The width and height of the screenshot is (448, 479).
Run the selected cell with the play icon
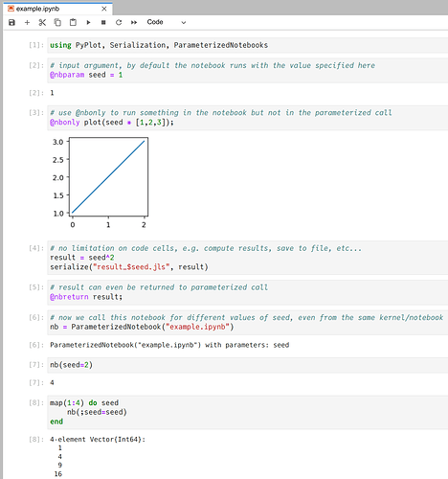point(88,22)
